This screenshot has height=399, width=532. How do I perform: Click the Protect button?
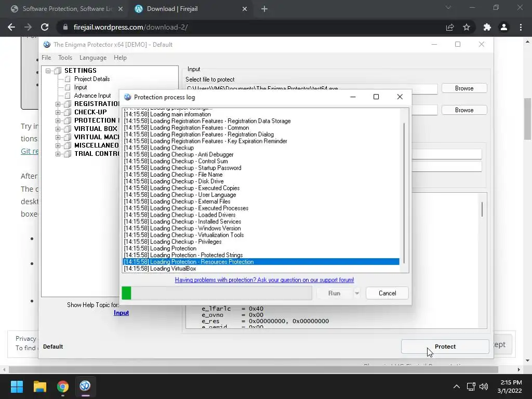pyautogui.click(x=445, y=347)
